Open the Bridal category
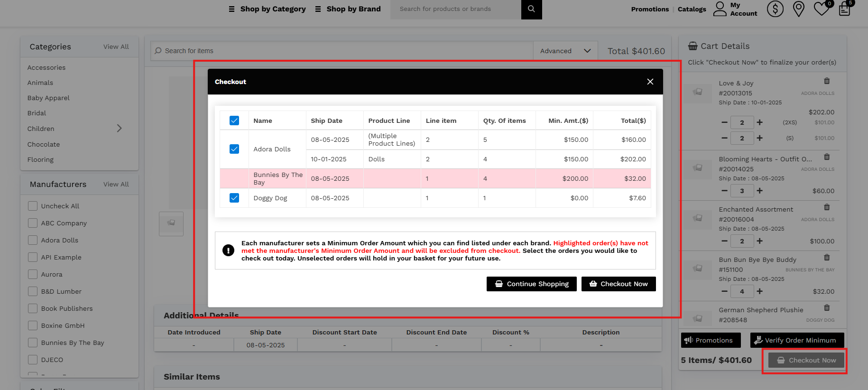The width and height of the screenshot is (868, 390). tap(37, 113)
